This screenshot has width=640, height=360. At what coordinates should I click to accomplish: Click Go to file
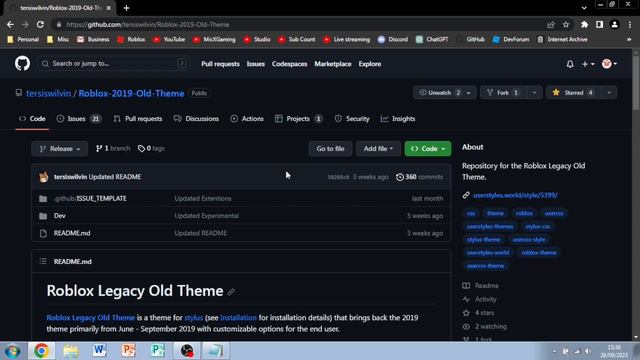330,149
